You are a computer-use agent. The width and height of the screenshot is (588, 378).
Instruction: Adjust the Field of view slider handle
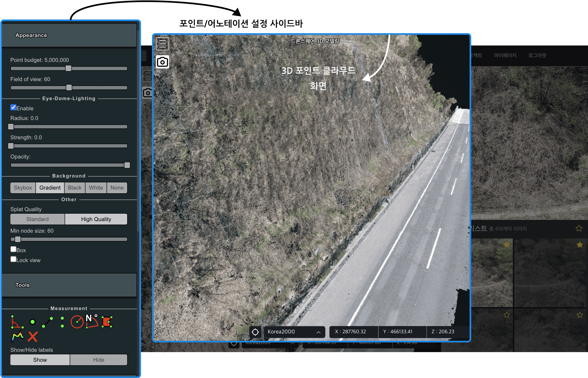pos(69,87)
